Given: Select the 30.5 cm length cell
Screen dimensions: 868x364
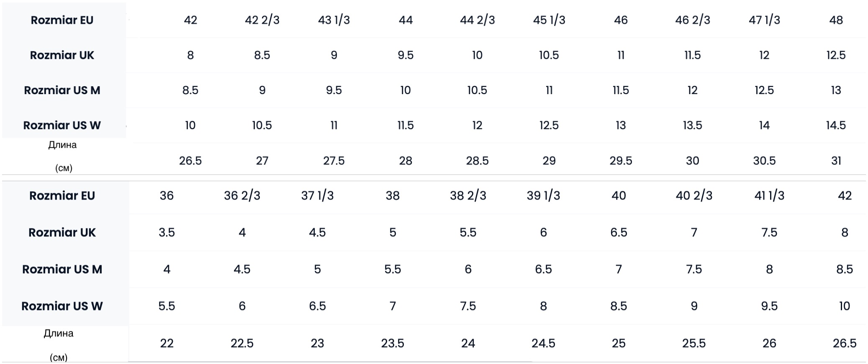Looking at the screenshot, I should point(764,161).
